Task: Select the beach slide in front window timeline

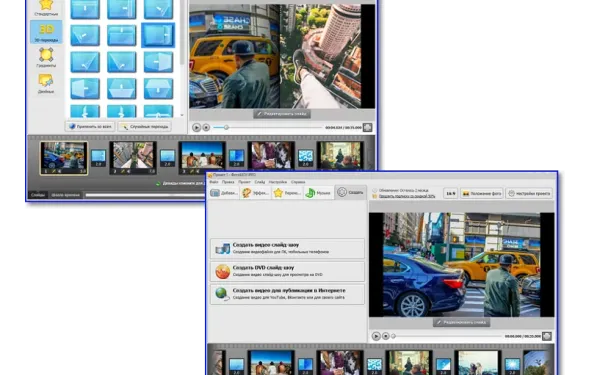Action: coord(271,363)
